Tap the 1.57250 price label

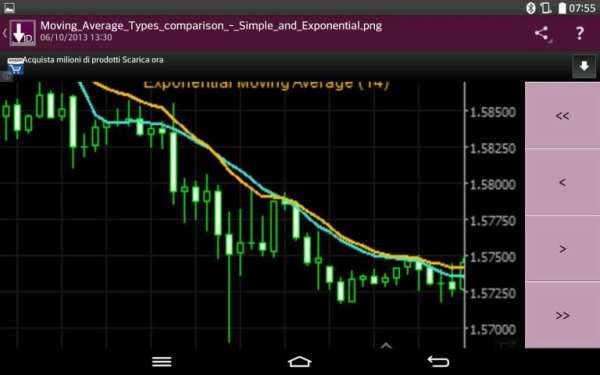(492, 293)
